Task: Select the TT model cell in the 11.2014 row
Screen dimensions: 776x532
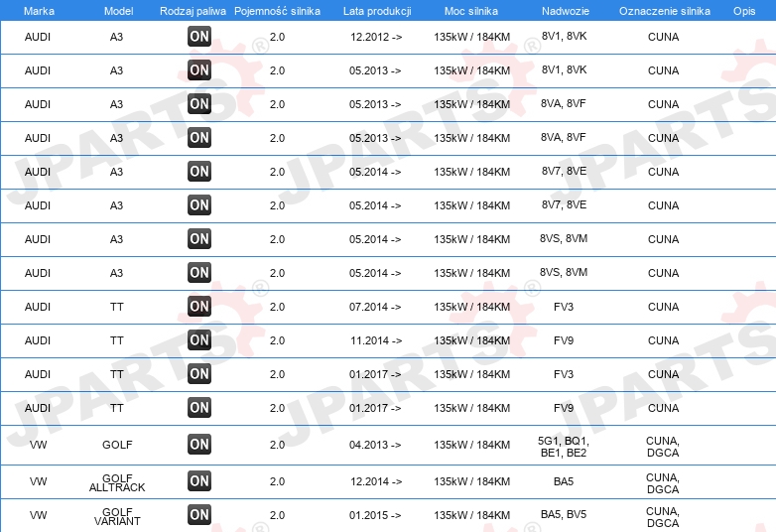Action: (x=117, y=340)
